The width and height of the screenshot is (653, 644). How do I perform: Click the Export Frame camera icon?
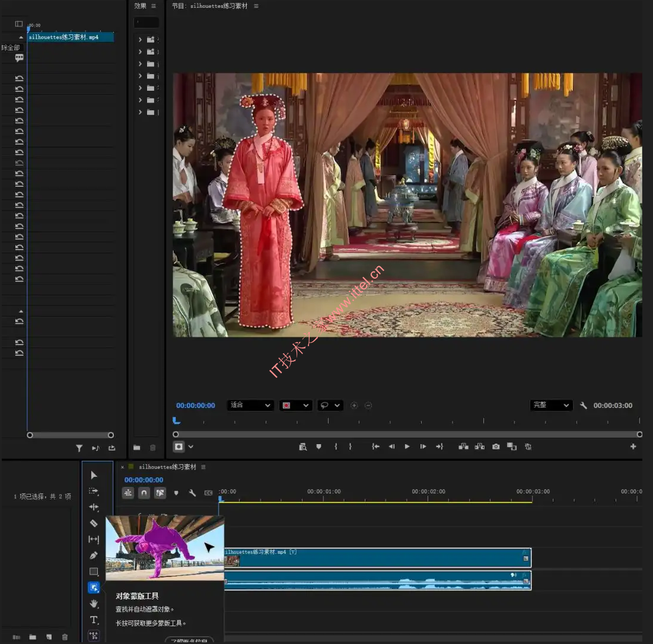(x=496, y=447)
